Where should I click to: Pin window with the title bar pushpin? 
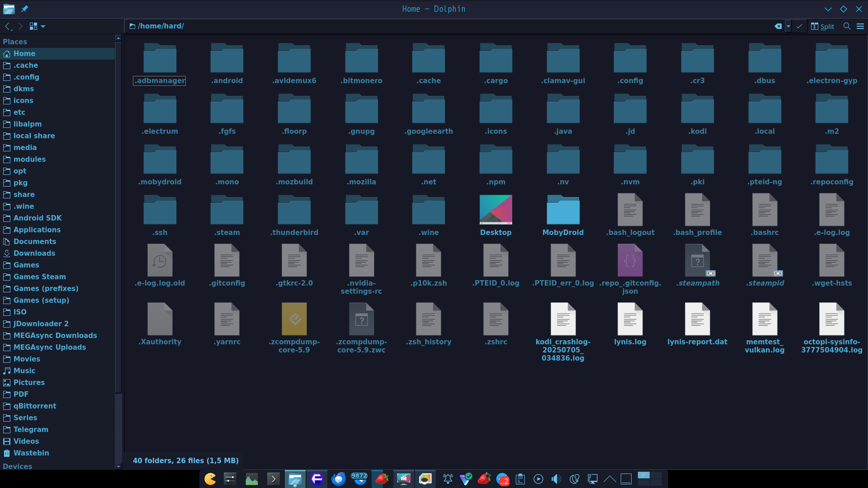[x=24, y=9]
